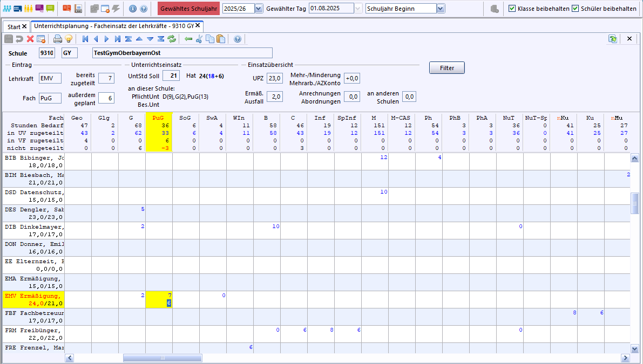The image size is (643, 364).
Task: Click the UntStd Soll 21 field
Action: tap(171, 75)
